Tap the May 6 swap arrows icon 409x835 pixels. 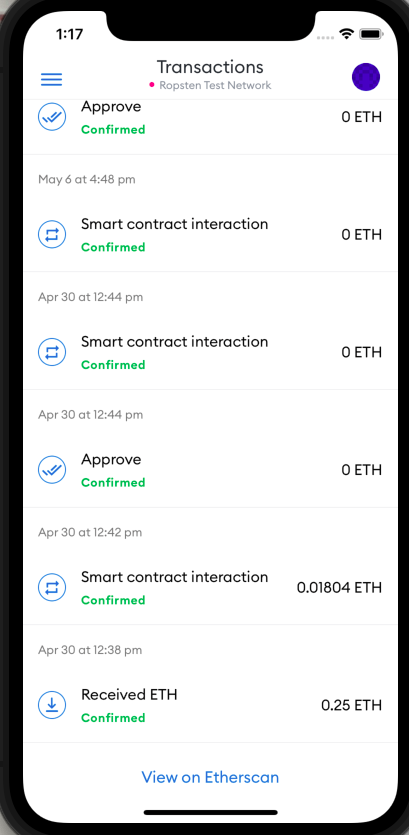pos(52,234)
